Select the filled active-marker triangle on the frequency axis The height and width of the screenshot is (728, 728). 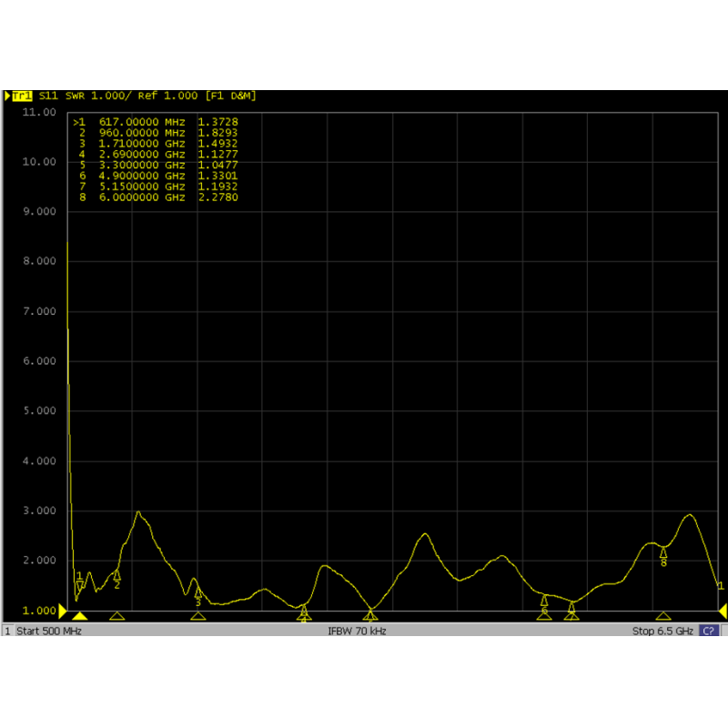pos(80,616)
